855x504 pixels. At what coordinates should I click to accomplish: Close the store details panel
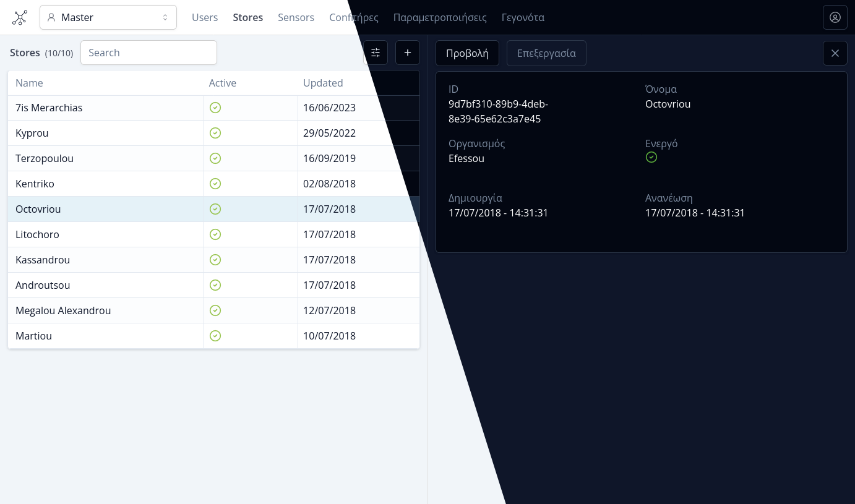835,53
